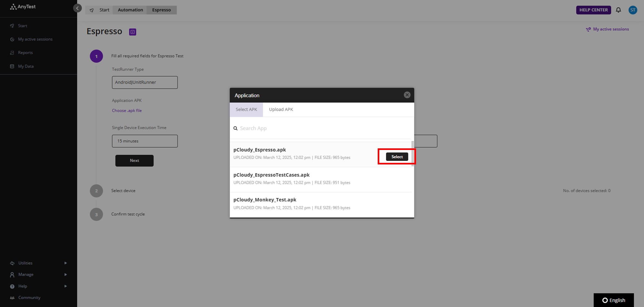Click pCloudy_EspressoTestCases.apk row

(x=321, y=180)
